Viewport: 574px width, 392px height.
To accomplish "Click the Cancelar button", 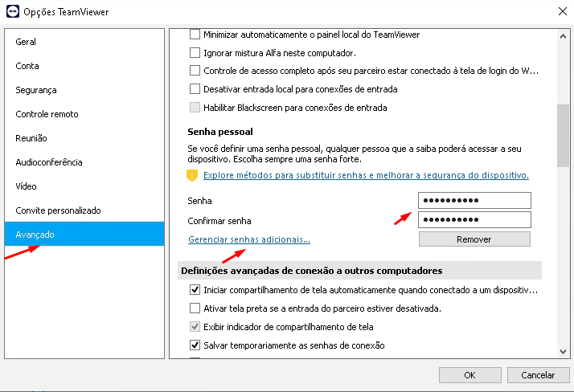I will tap(538, 375).
